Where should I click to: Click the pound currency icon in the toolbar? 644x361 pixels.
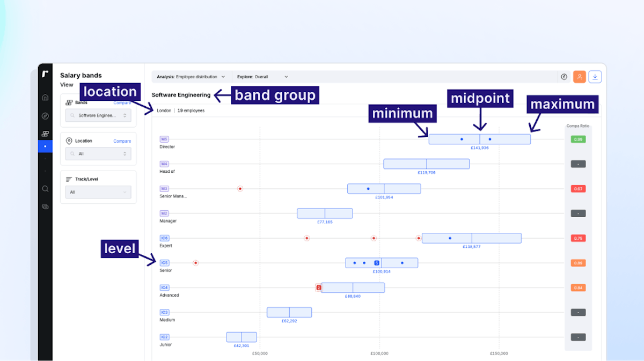[x=563, y=77]
